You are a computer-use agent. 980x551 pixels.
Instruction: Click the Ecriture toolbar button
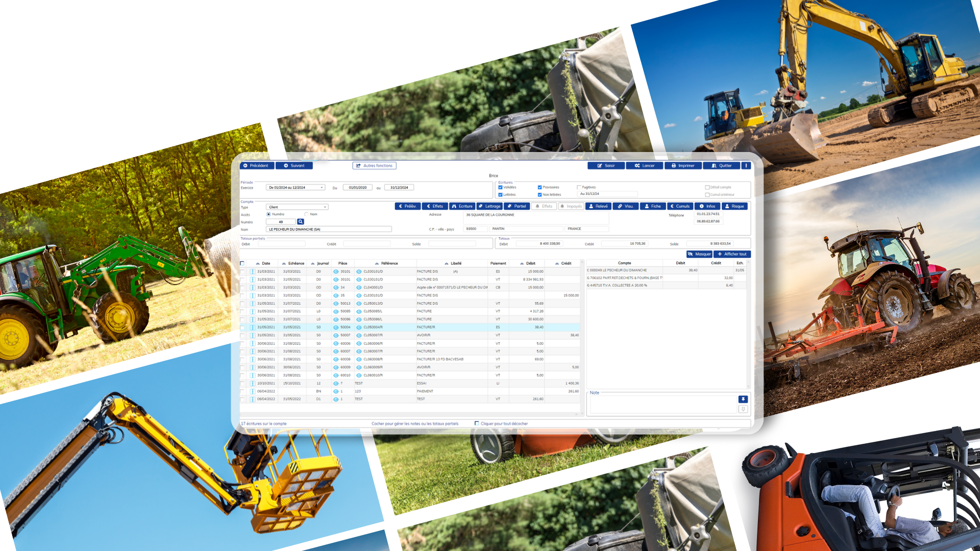pos(462,206)
